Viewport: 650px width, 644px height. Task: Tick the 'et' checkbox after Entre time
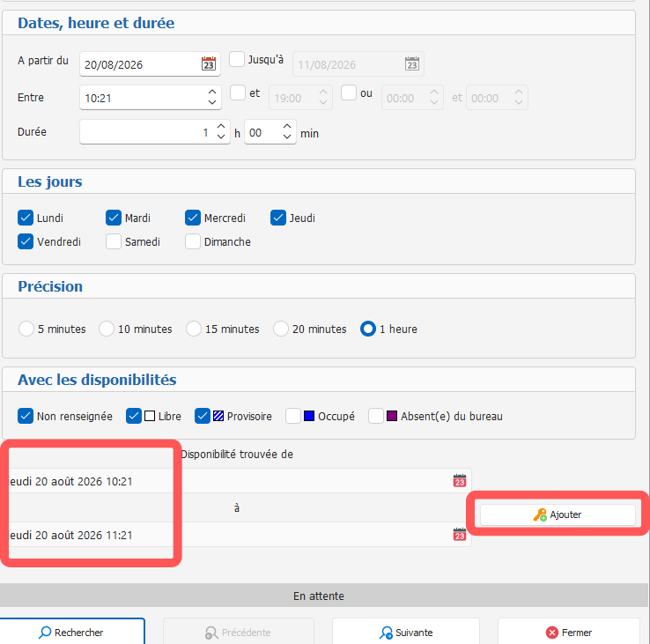[x=238, y=93]
